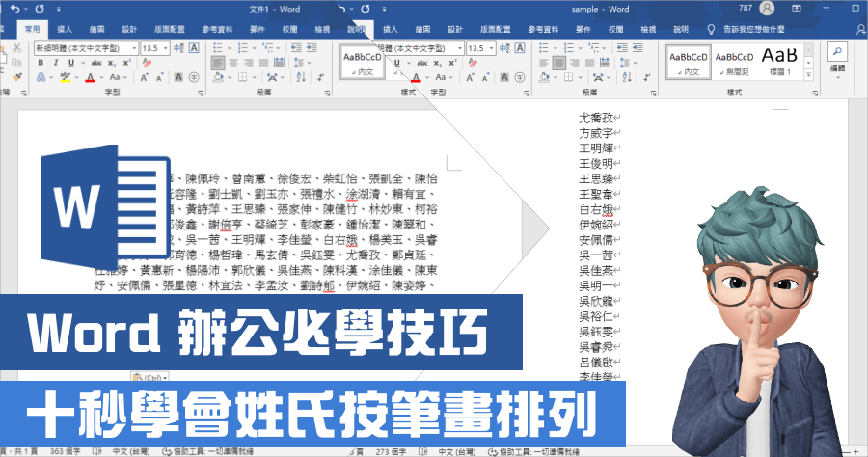Select 常用 tab in 文件1 window

32,29
